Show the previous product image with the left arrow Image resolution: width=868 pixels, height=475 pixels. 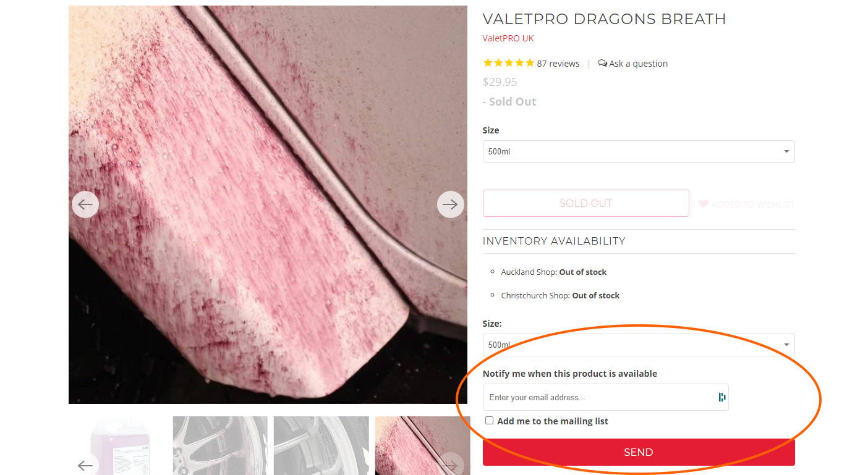point(85,204)
